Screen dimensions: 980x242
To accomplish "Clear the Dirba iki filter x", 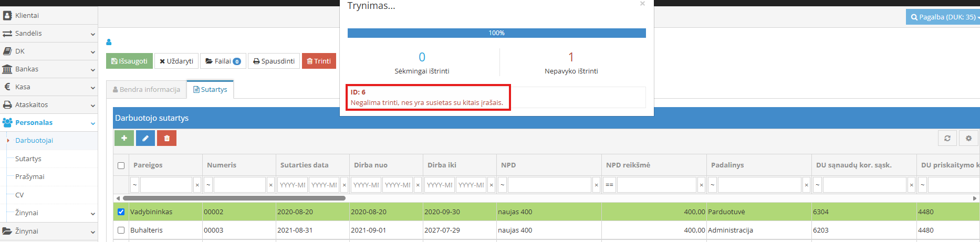I will tap(492, 185).
